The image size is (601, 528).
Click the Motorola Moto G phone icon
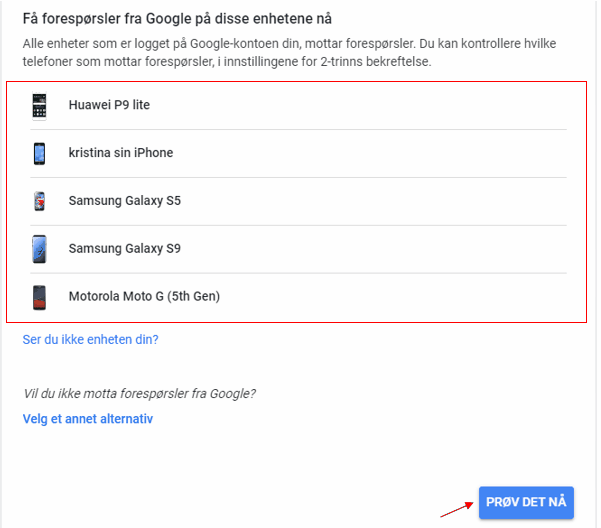coord(39,296)
